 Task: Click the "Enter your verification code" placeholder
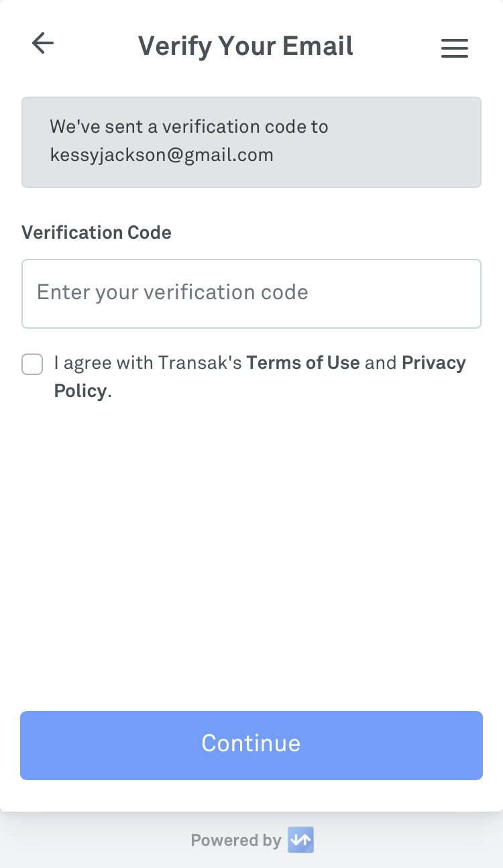pos(172,292)
